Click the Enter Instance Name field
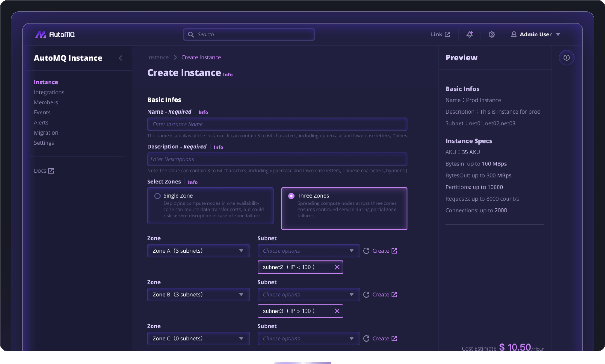Screen dimensions: 605x364 click(277, 124)
